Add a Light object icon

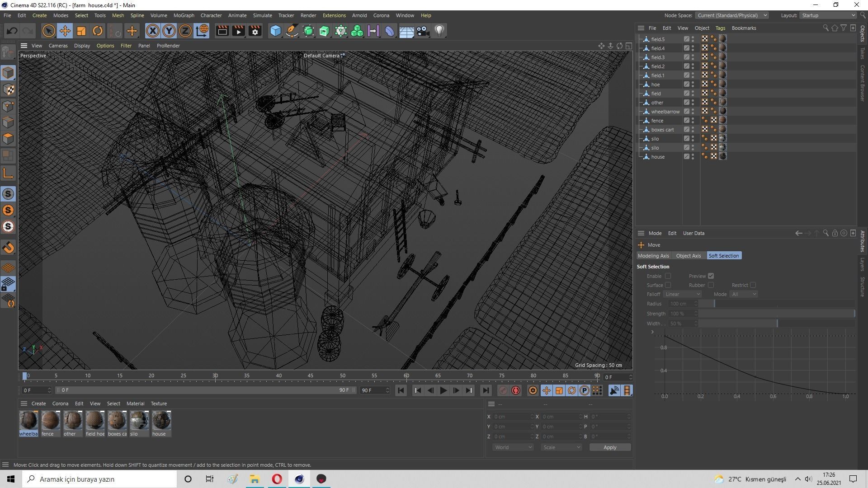coord(439,31)
